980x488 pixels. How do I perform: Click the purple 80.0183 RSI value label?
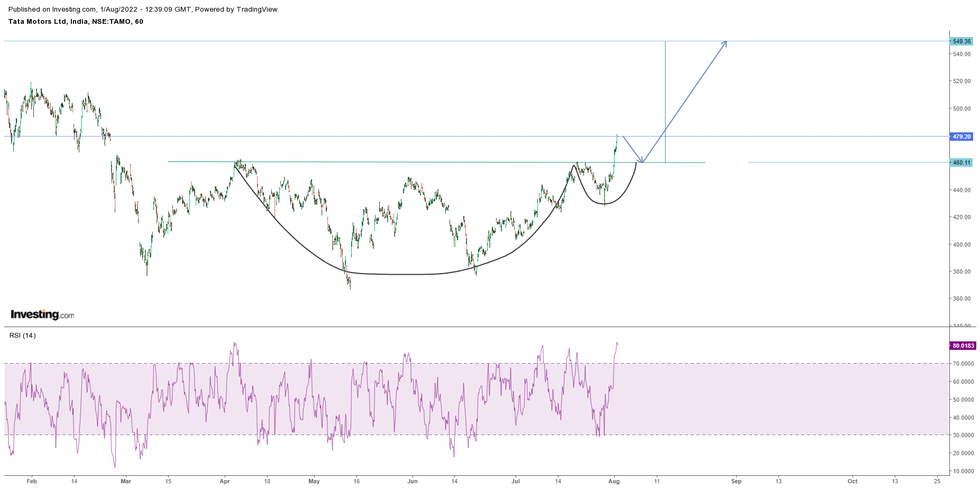tap(963, 346)
